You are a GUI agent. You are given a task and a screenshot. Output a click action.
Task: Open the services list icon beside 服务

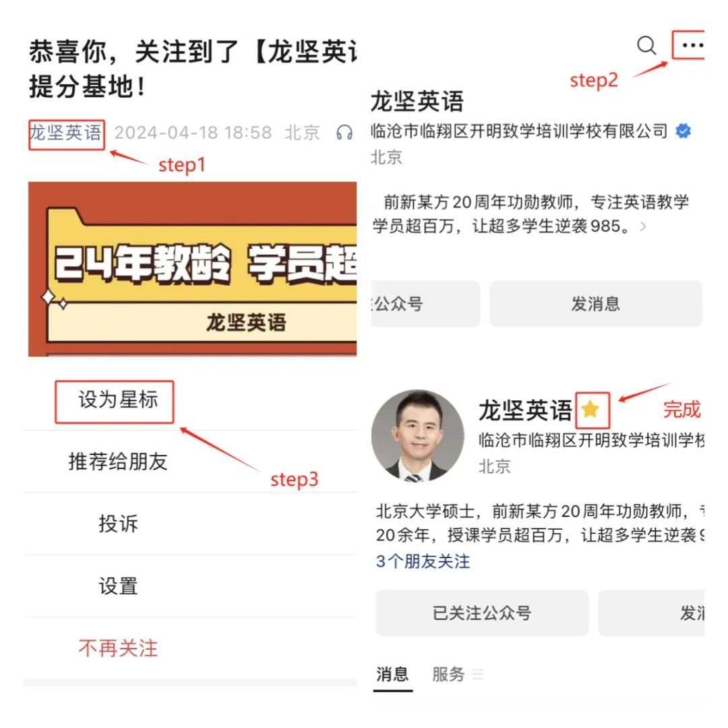tap(478, 674)
